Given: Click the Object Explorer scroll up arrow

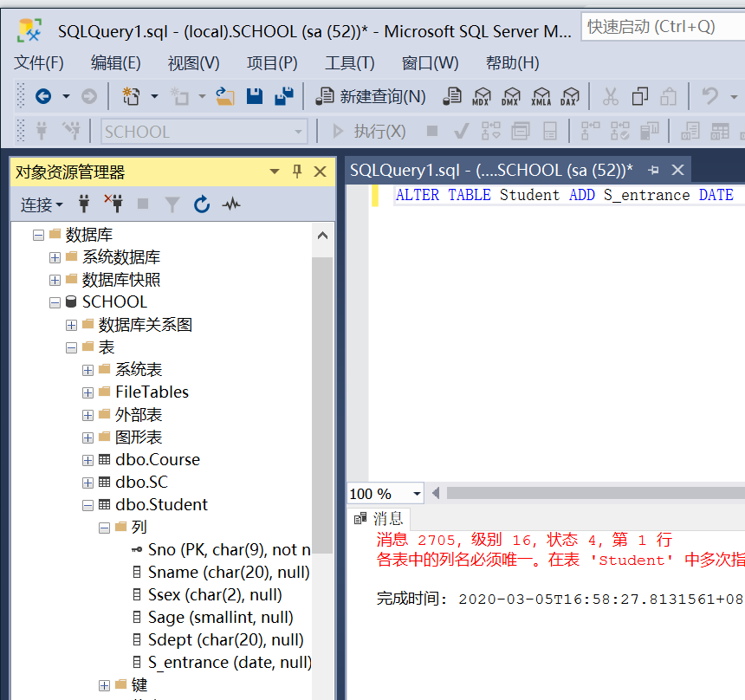Looking at the screenshot, I should click(x=322, y=236).
